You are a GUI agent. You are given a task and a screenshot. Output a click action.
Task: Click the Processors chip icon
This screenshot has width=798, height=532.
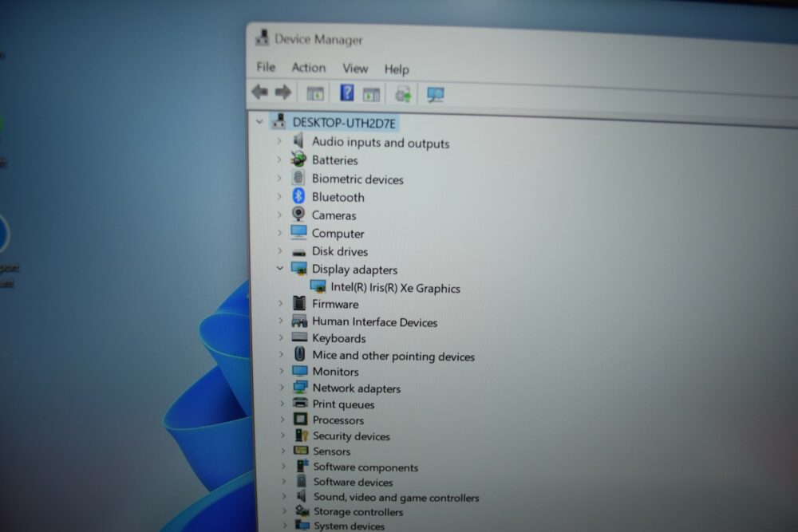point(300,419)
